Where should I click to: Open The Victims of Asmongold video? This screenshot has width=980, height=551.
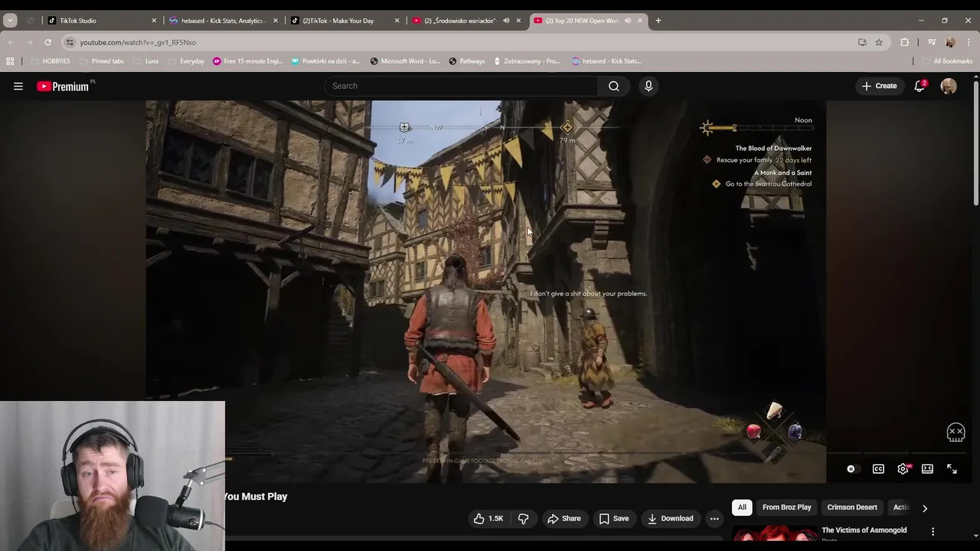pos(864,530)
